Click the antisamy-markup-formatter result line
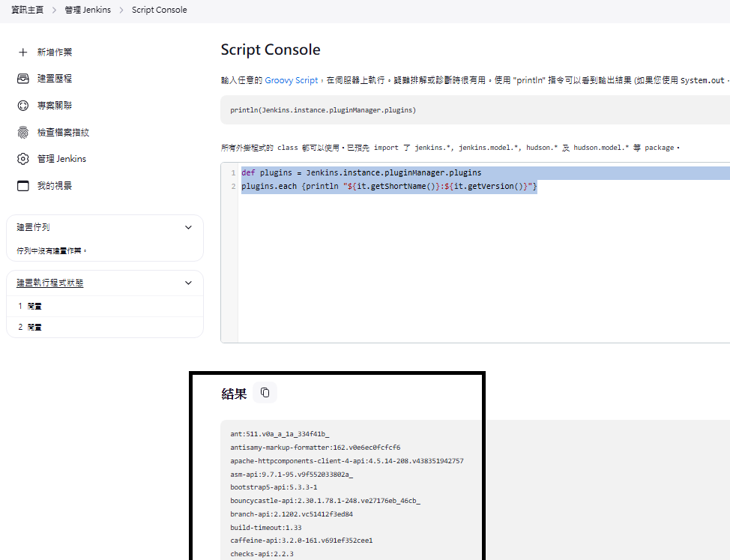 click(x=316, y=448)
